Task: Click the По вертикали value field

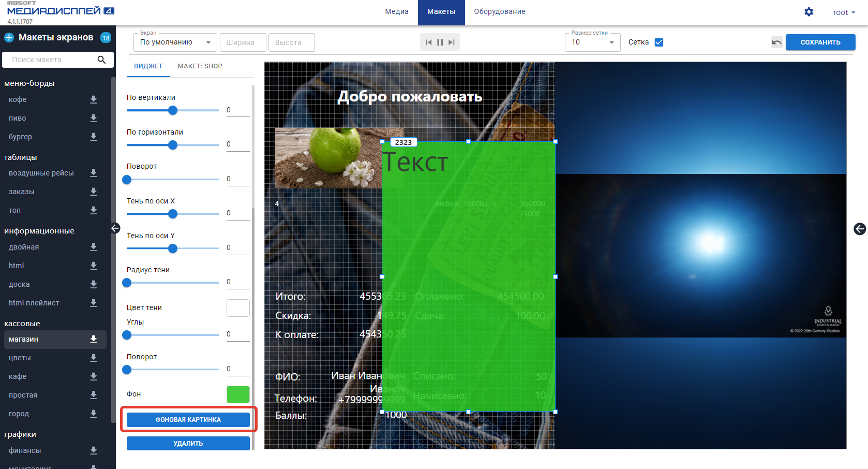Action: click(x=238, y=110)
